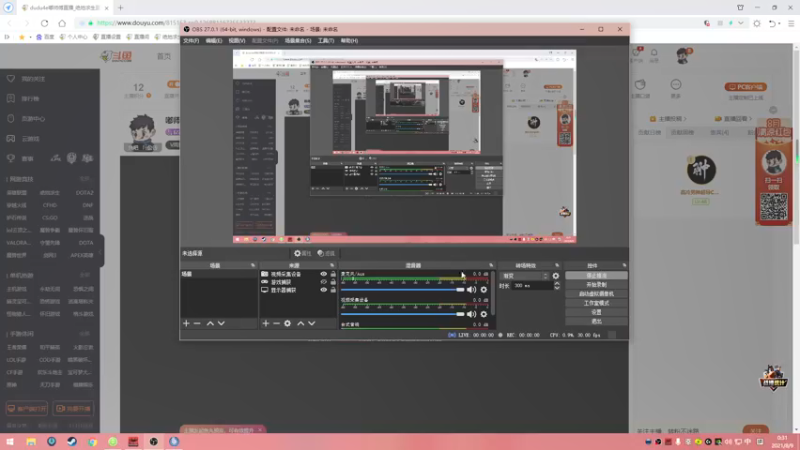Image resolution: width=800 pixels, height=450 pixels.
Task: Remove the selected scene with the minus icon
Action: [x=197, y=323]
